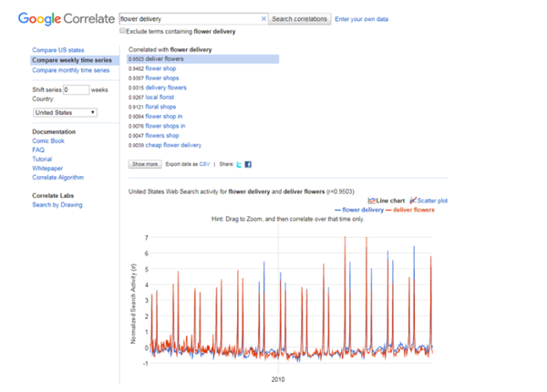
Task: Switch to Scatter plot view
Action: tap(428, 201)
